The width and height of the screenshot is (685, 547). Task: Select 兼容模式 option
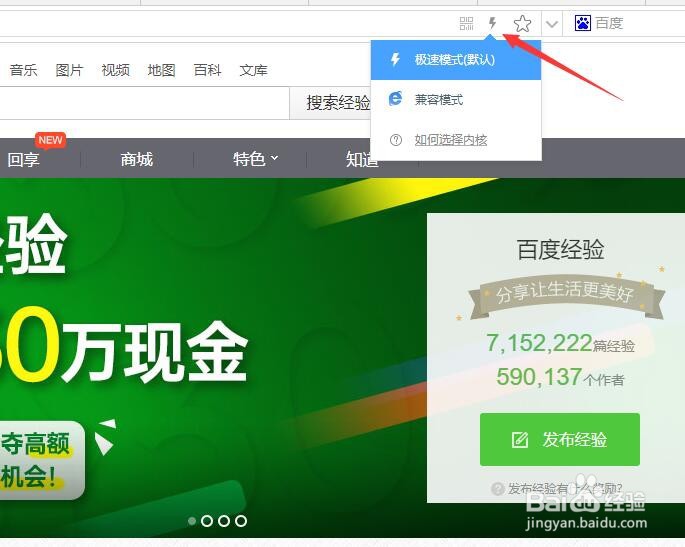456,100
